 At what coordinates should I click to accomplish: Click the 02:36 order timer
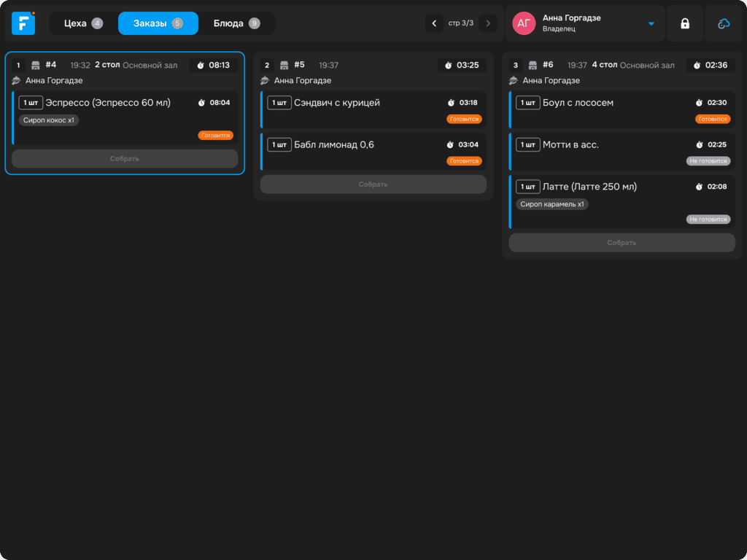[711, 65]
